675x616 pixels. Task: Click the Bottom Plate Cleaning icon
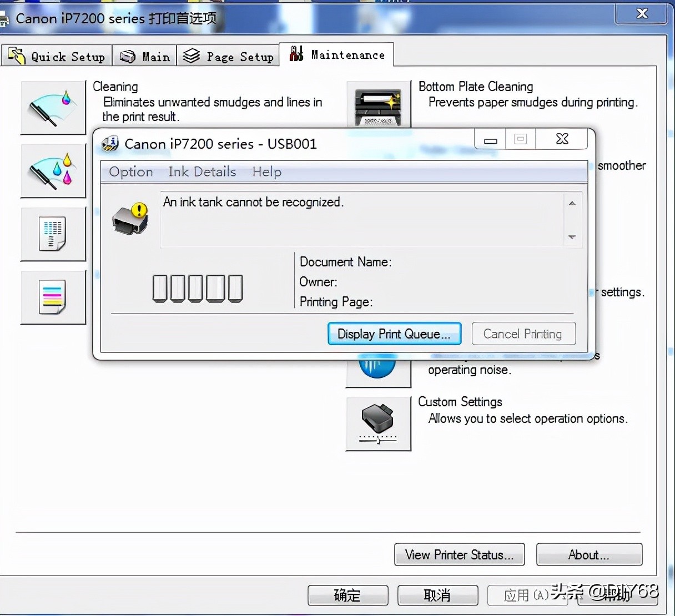click(x=379, y=105)
